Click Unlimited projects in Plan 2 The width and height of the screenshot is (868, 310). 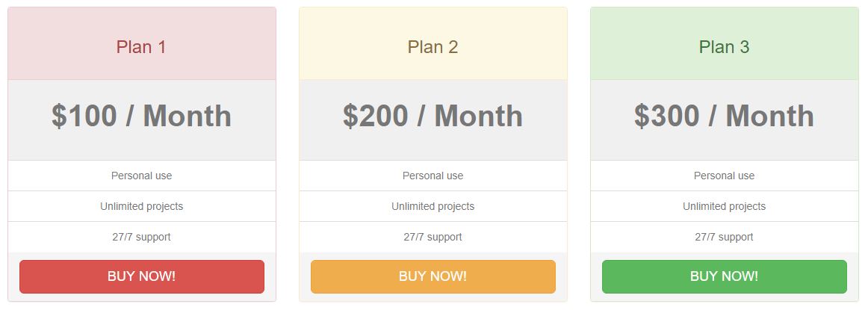point(433,206)
